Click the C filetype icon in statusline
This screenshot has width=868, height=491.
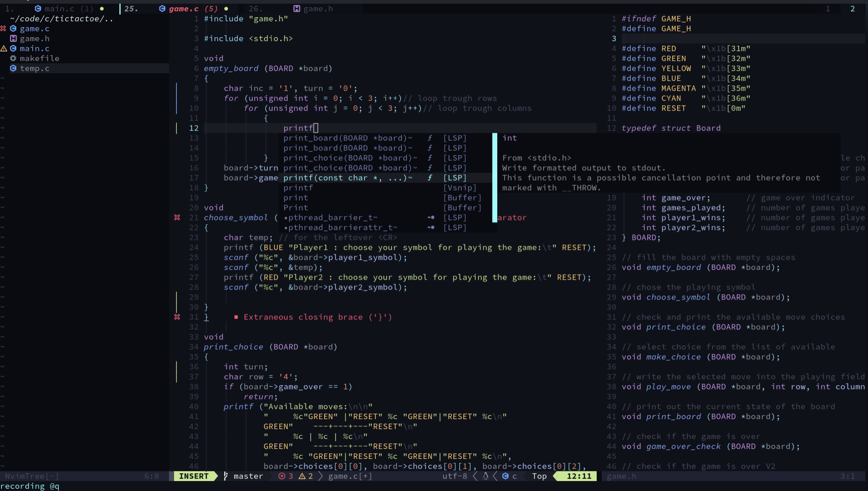(505, 476)
